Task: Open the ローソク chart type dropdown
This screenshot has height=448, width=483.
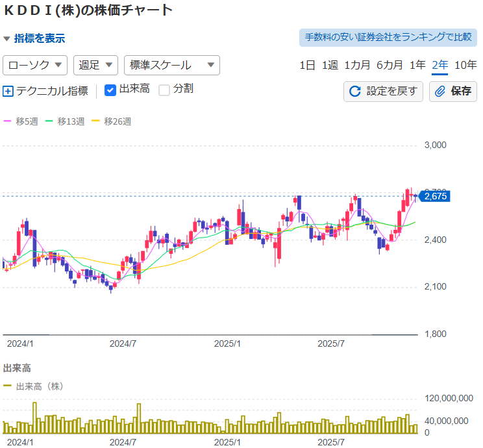Action: pyautogui.click(x=36, y=65)
